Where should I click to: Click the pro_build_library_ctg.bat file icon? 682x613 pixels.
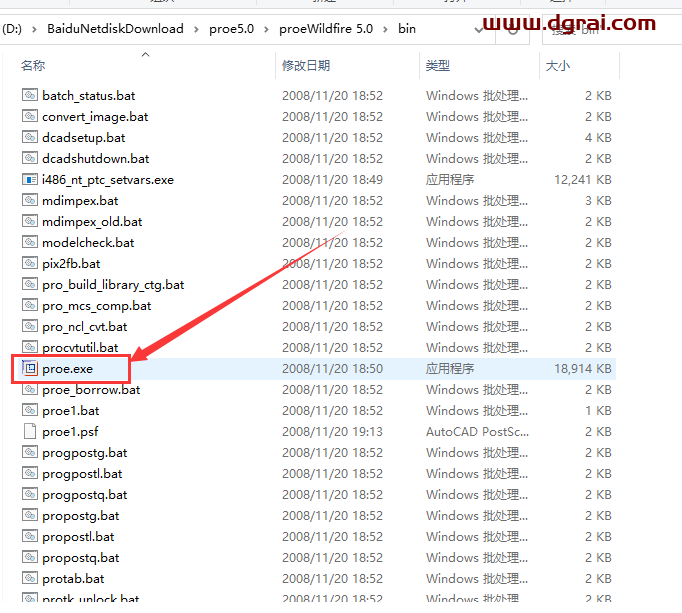[30, 284]
